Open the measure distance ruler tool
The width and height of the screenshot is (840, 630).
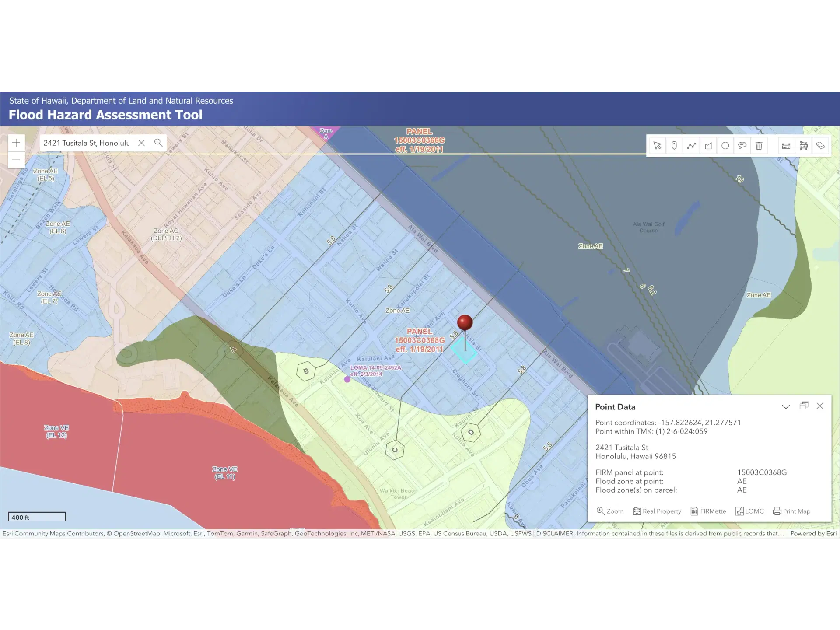pos(786,146)
